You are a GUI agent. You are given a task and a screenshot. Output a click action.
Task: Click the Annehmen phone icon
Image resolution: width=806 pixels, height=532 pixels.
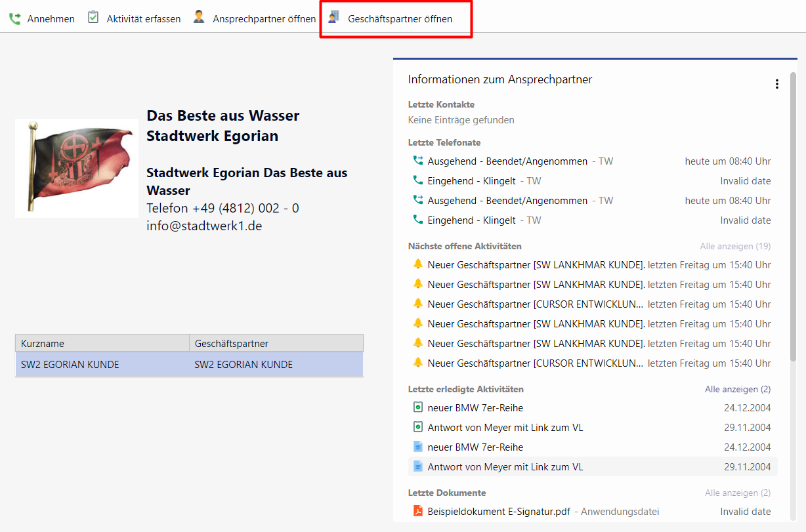(14, 19)
